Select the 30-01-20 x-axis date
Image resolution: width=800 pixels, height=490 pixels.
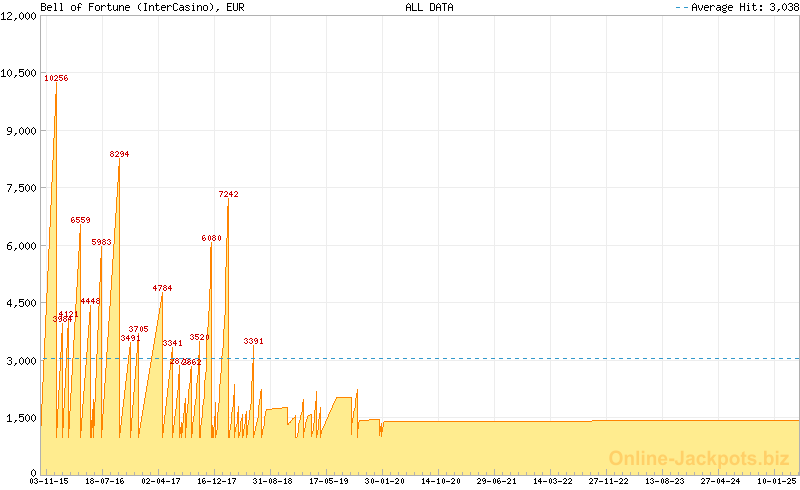pyautogui.click(x=385, y=481)
